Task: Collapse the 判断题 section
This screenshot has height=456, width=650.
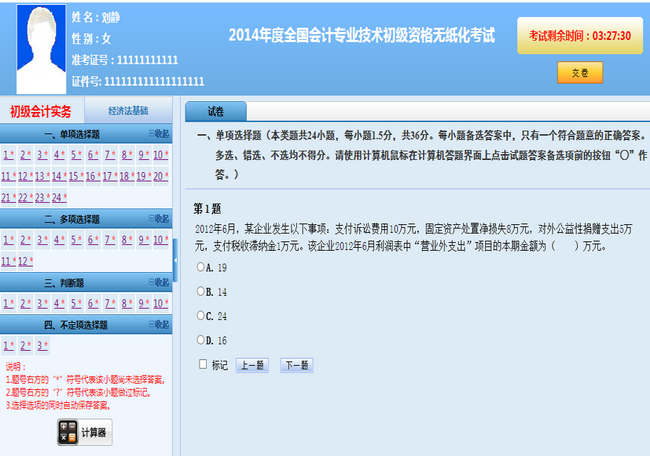Action: [158, 283]
